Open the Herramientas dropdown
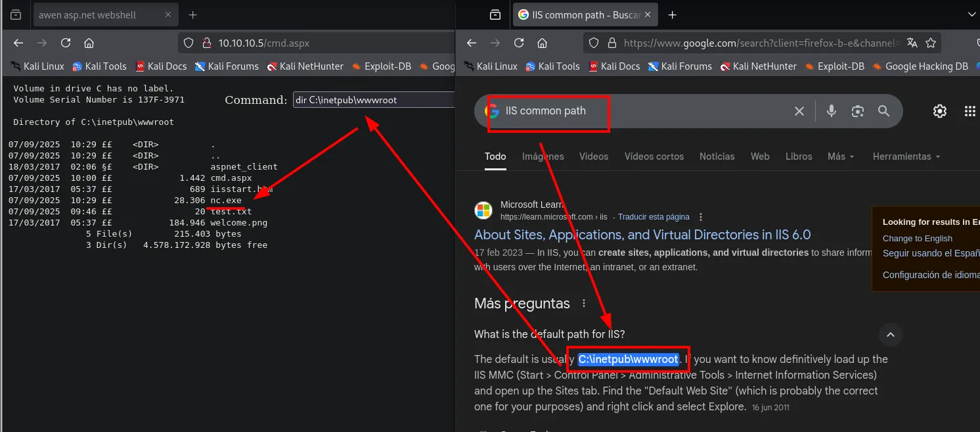The width and height of the screenshot is (980, 432). click(906, 156)
